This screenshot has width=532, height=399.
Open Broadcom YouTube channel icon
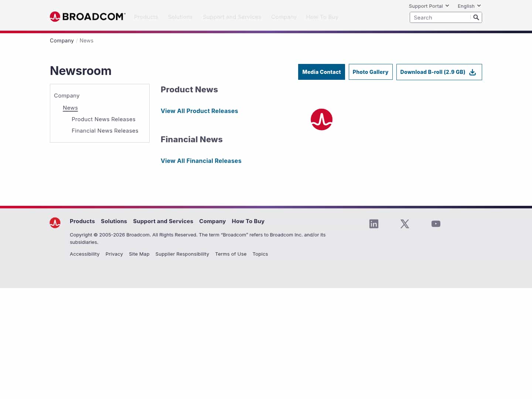point(436,224)
